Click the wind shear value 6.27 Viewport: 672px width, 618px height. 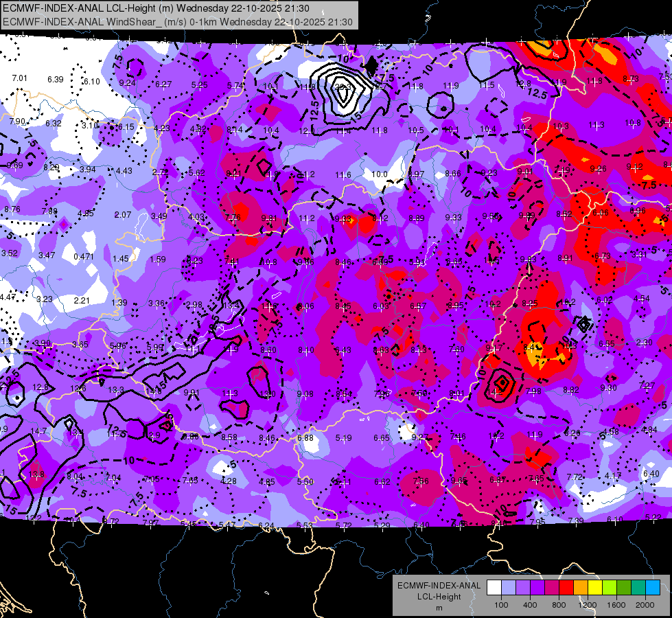[163, 84]
